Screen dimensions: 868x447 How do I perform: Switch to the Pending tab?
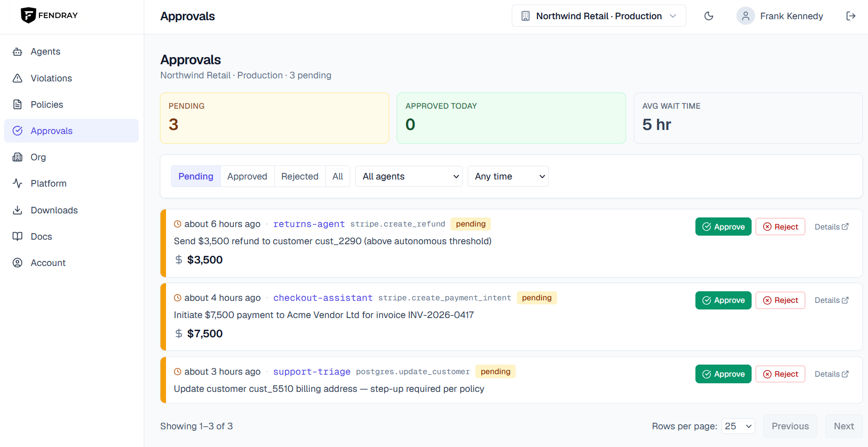coord(196,176)
